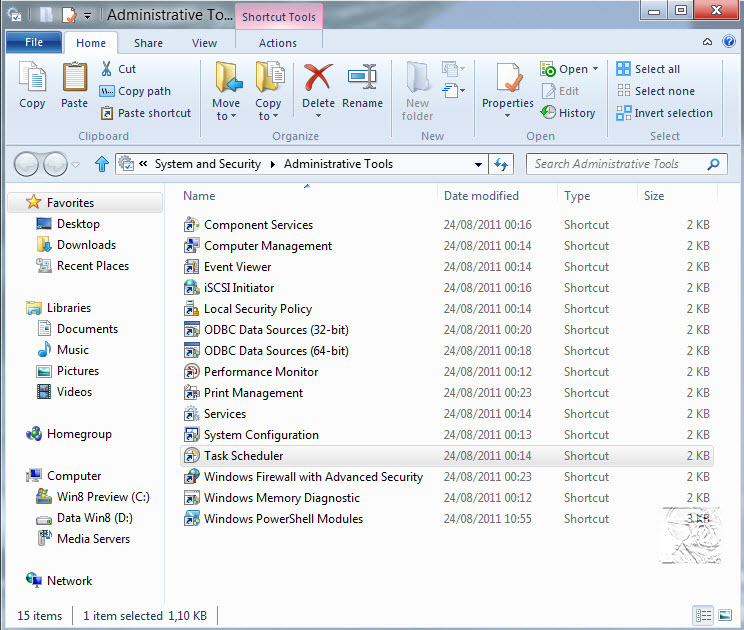744x630 pixels.
Task: Expand the Open dropdown arrow
Action: 595,69
